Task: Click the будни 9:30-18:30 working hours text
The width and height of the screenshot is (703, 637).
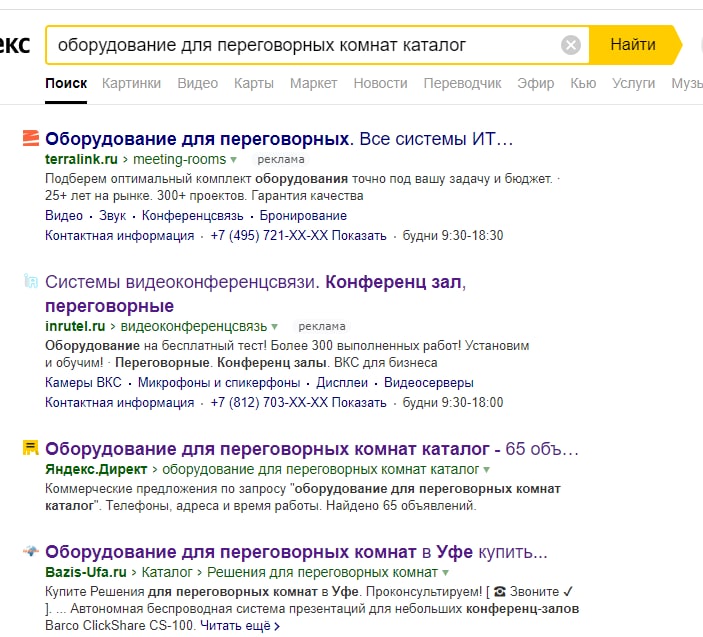Action: point(453,235)
